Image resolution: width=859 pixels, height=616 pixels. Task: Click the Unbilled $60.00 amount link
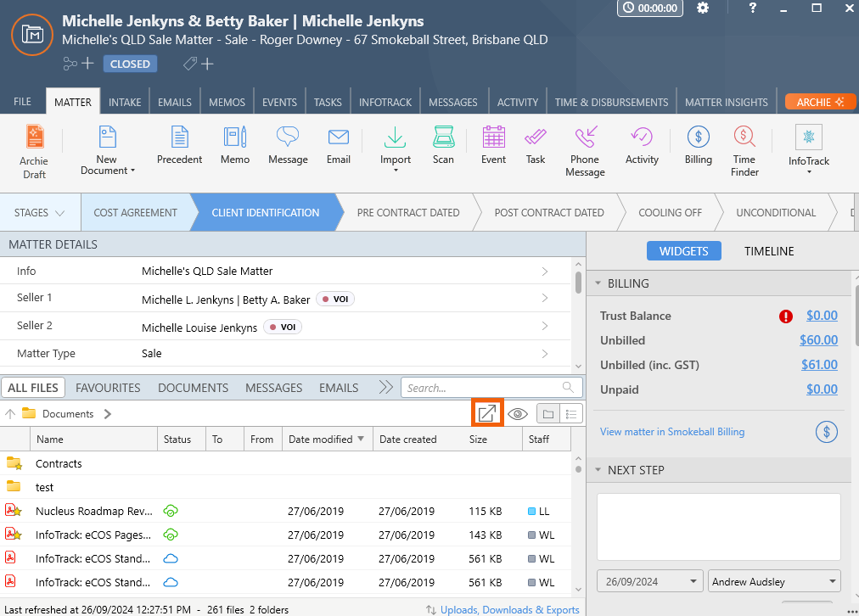tap(818, 340)
